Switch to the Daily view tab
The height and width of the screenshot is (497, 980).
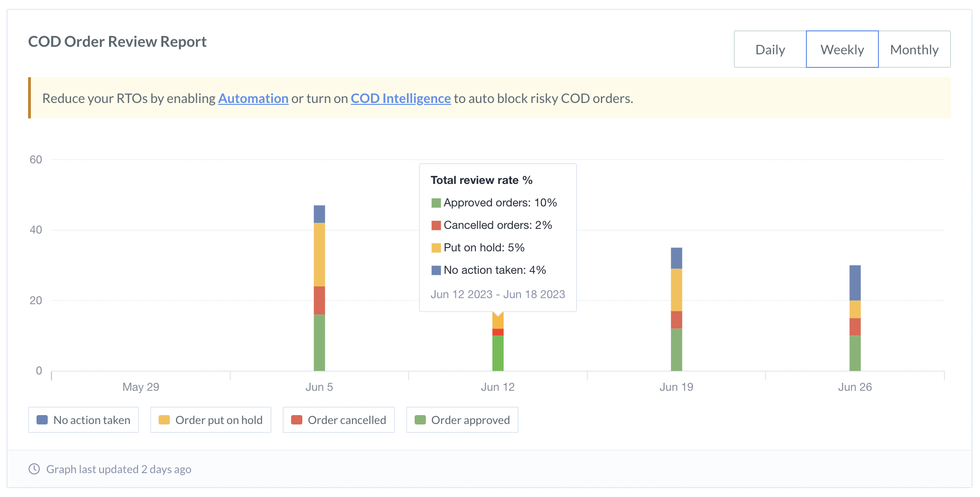tap(770, 49)
